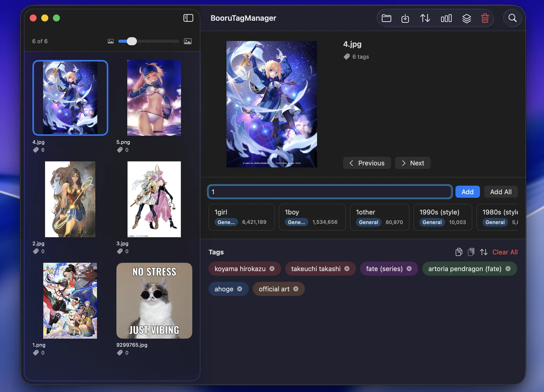Viewport: 544px width, 392px height.
Task: Click the ahoge tag label
Action: pos(224,289)
